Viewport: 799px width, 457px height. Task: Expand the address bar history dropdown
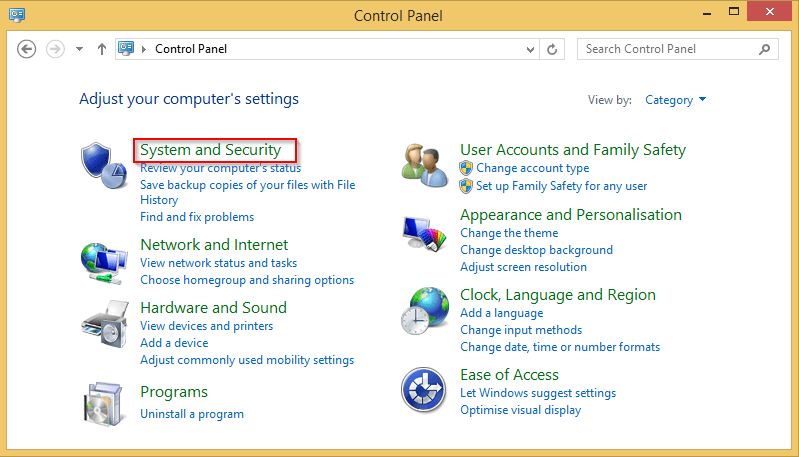pos(531,49)
